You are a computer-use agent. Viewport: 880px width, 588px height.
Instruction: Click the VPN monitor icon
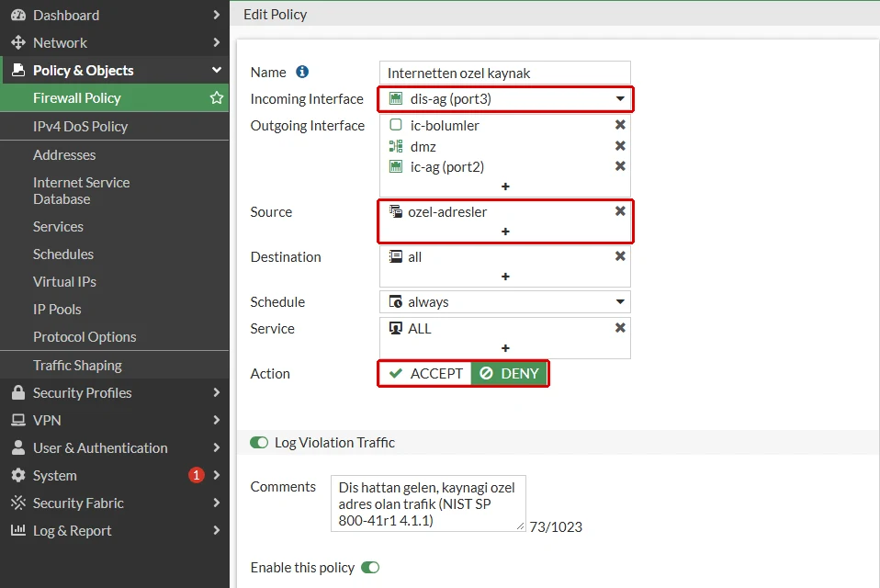tap(18, 420)
